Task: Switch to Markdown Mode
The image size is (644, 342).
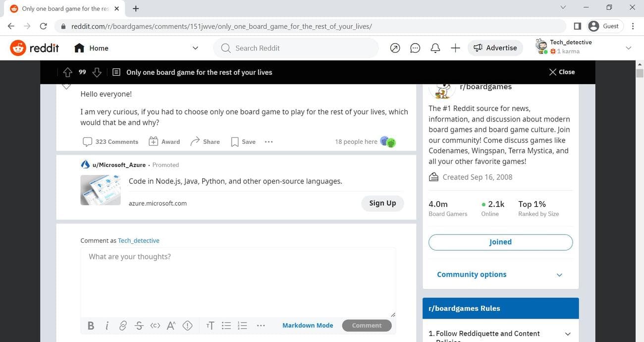Action: [x=308, y=326]
